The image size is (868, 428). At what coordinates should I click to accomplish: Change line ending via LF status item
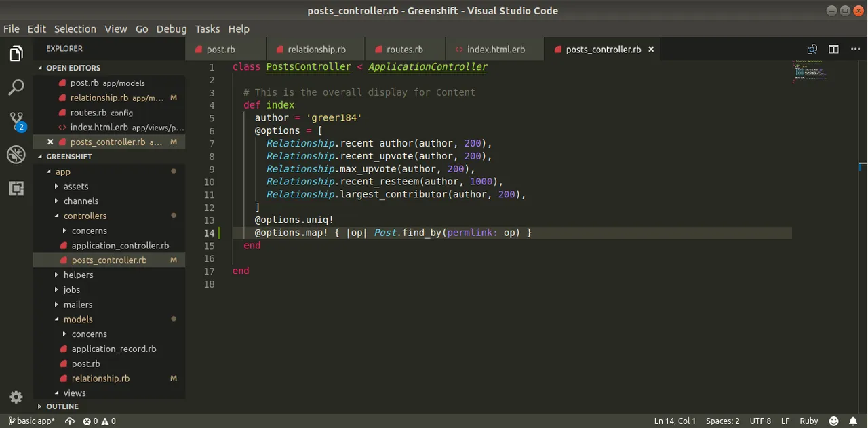pos(785,421)
